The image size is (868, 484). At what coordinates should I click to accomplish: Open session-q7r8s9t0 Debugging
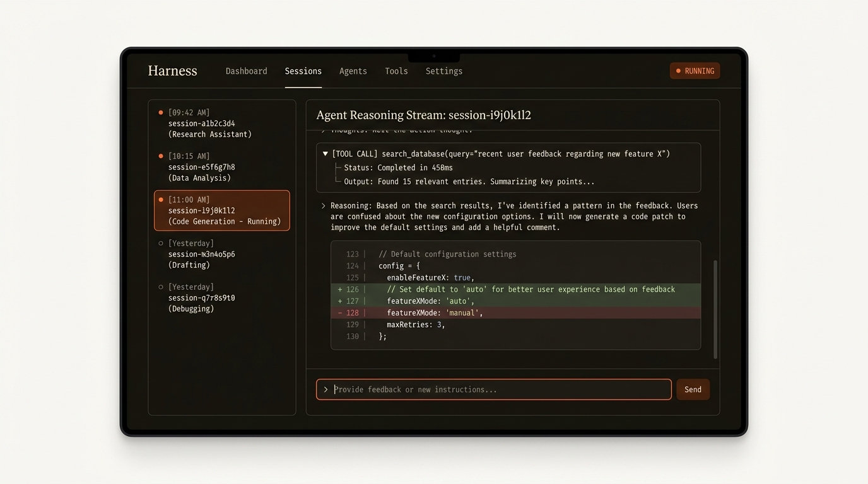click(x=222, y=297)
